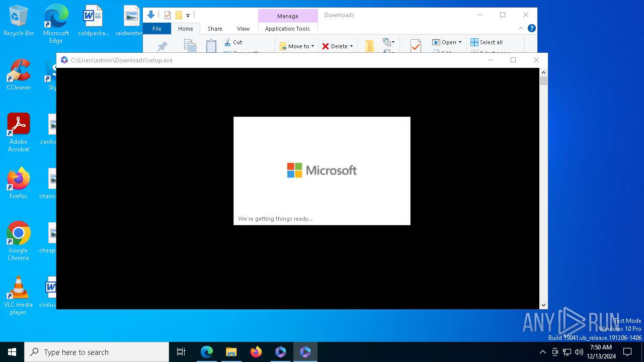
Task: Click the Copy icon in Explorer ribbon
Action: pyautogui.click(x=190, y=46)
